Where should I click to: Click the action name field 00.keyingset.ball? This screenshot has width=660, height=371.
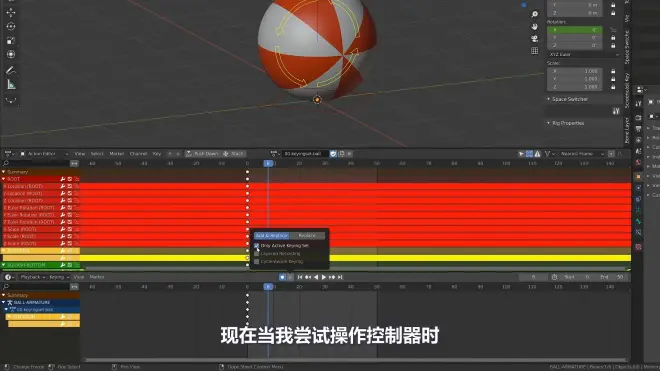coord(305,154)
